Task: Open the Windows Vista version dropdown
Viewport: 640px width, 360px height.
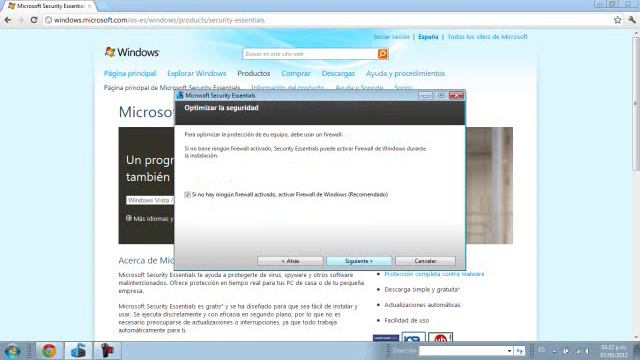Action: pos(151,200)
